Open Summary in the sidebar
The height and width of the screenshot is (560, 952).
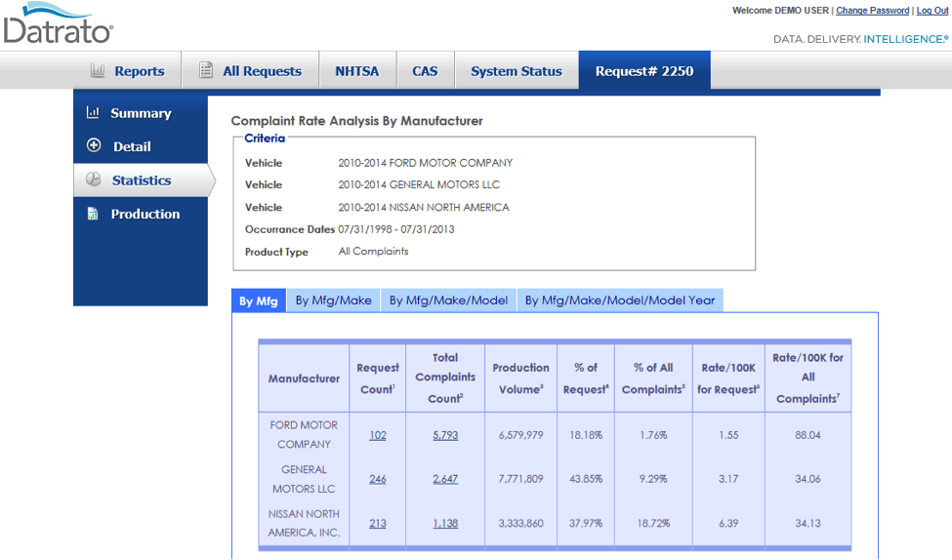(141, 113)
